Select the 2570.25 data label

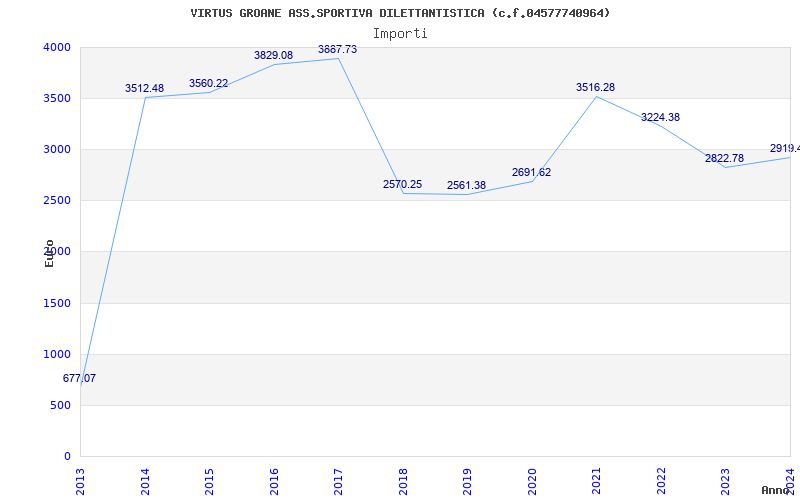click(x=403, y=184)
